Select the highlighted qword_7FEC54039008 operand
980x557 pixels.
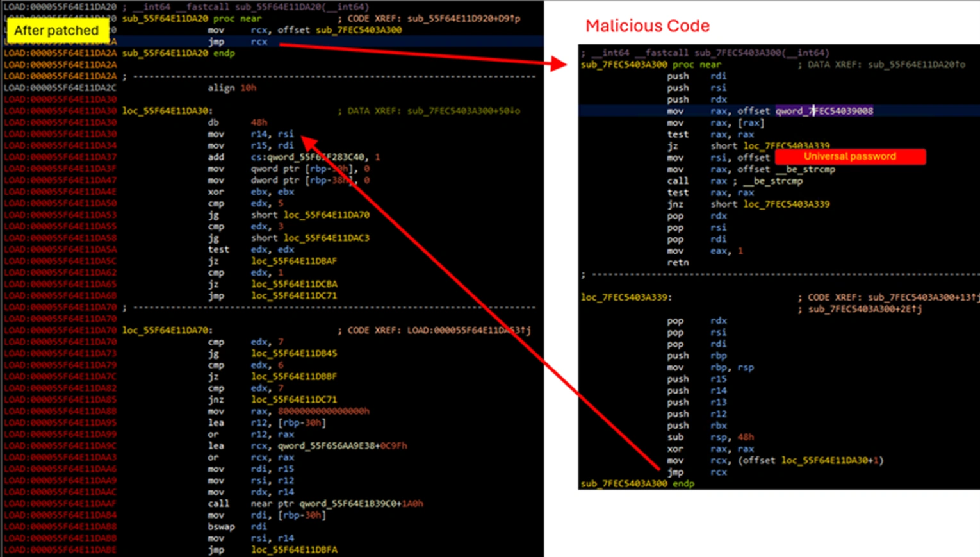[x=824, y=111]
